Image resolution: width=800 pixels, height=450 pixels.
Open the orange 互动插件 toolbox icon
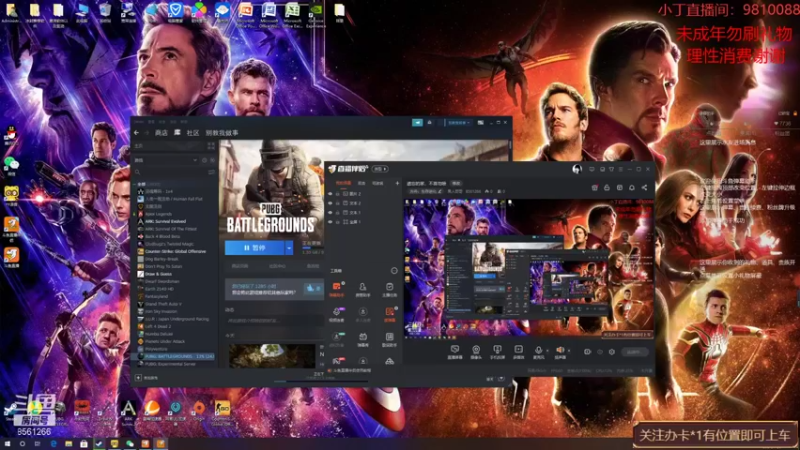click(x=390, y=313)
